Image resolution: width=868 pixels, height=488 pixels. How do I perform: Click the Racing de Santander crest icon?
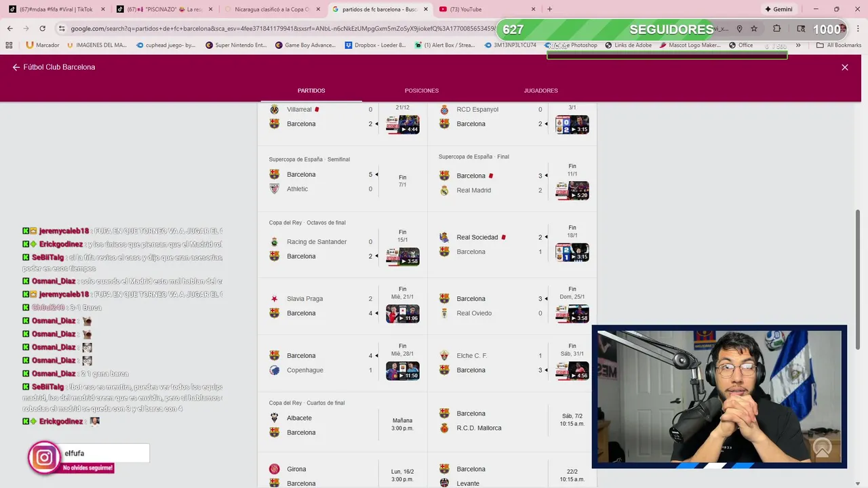(275, 242)
